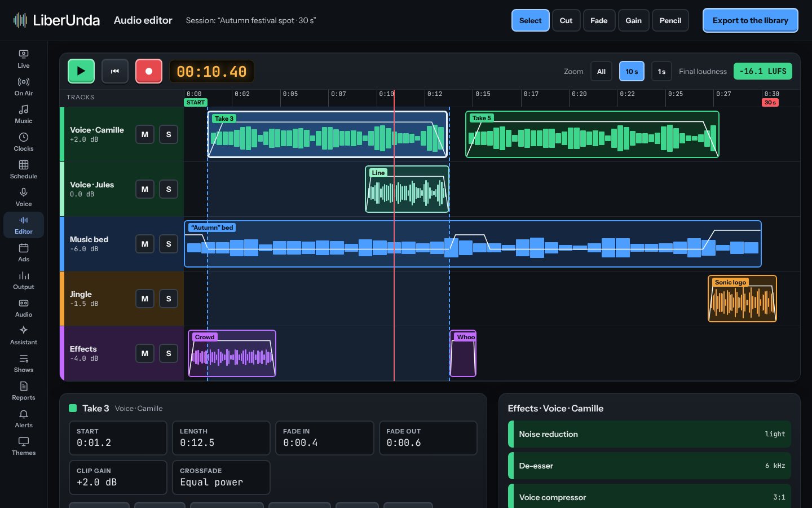Open Themes in the sidebar
This screenshot has height=508, width=812.
tap(24, 446)
